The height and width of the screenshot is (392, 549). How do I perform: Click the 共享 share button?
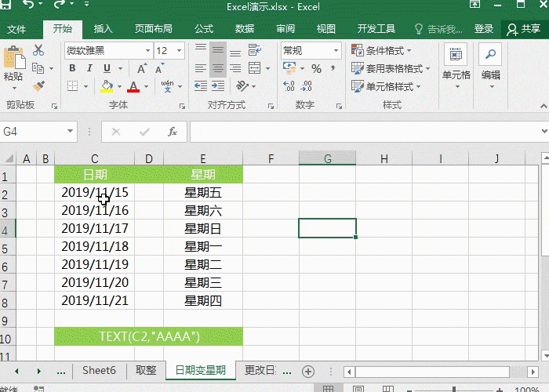click(x=525, y=30)
